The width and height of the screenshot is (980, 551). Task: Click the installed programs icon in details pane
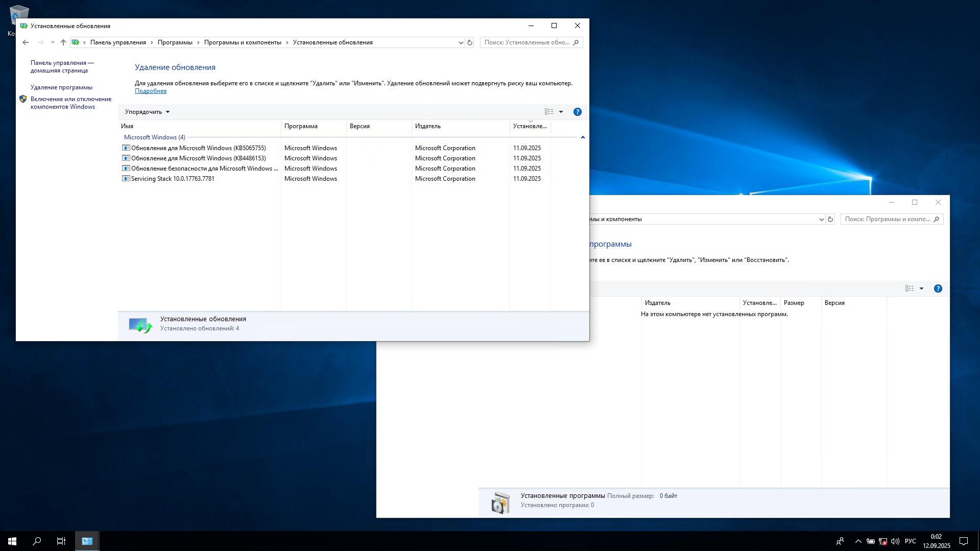tap(500, 502)
